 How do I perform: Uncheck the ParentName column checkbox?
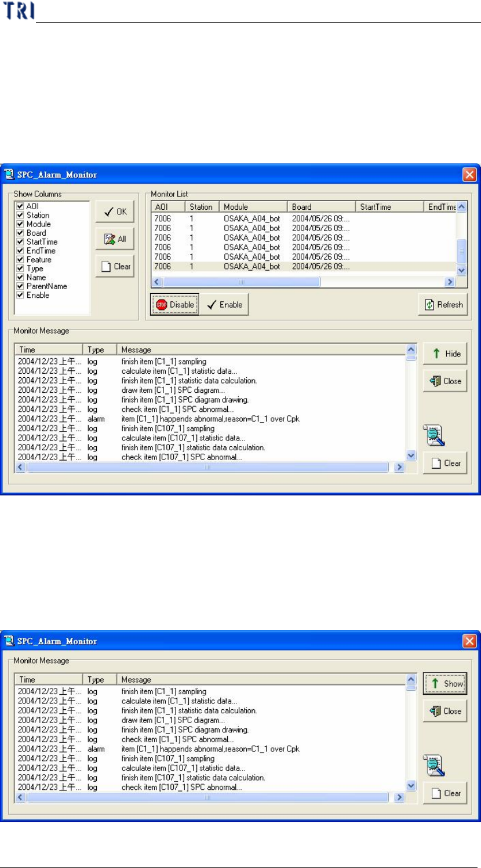(x=20, y=286)
